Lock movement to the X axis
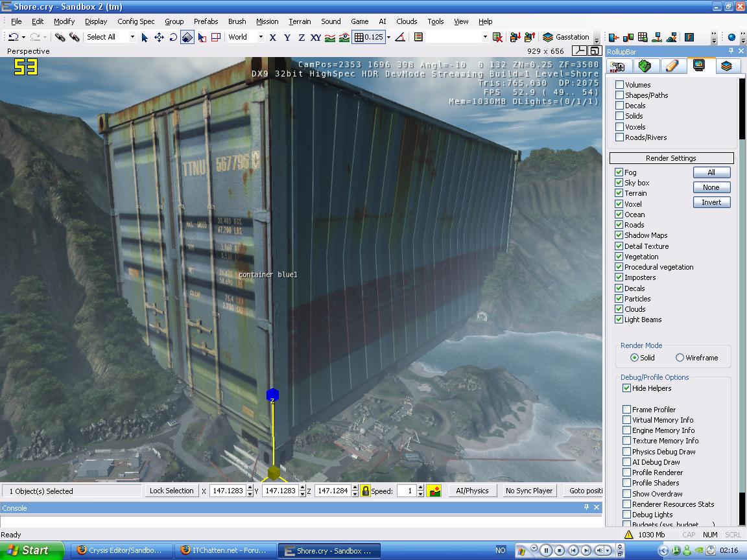 click(x=272, y=37)
